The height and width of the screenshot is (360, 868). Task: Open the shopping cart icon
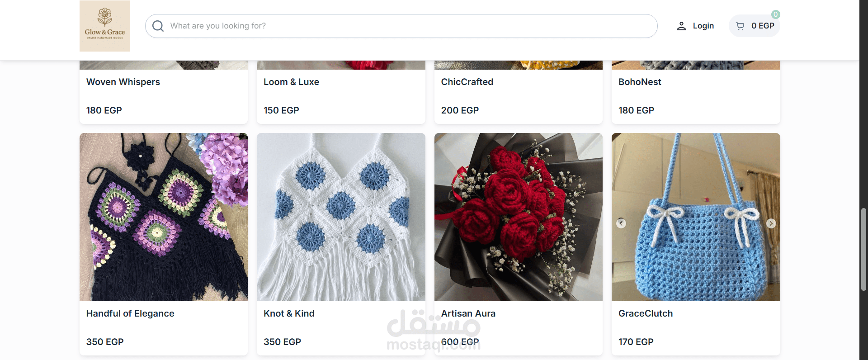(740, 26)
